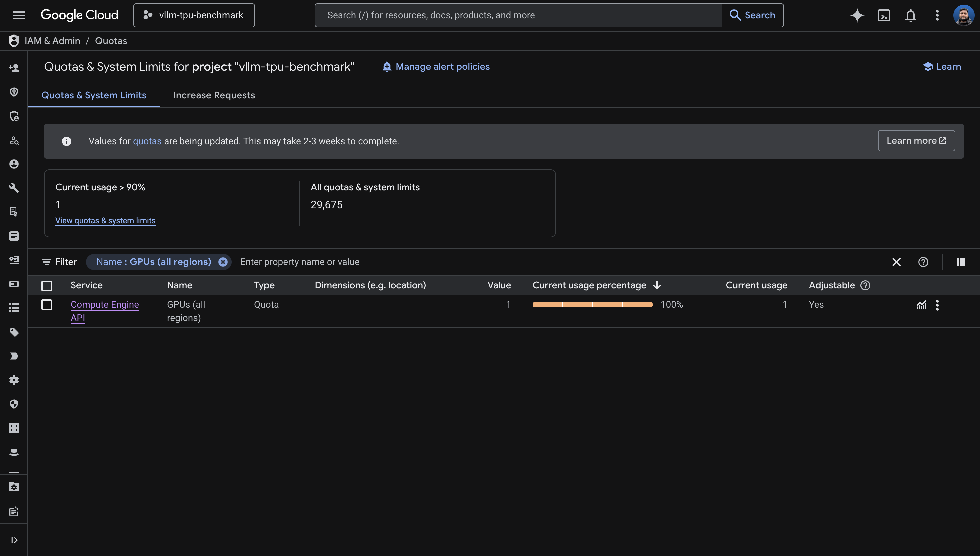Open the Gemini AI assistant
Viewport: 980px width, 556px height.
(856, 15)
